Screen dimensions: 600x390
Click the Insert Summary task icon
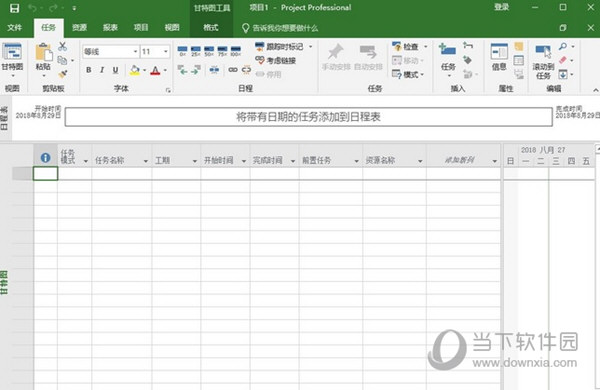click(x=468, y=46)
